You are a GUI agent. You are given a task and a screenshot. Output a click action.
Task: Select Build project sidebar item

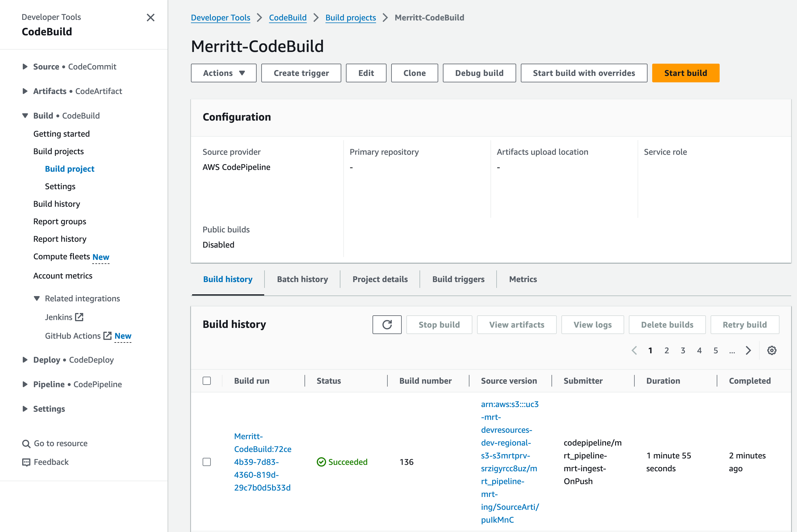point(69,169)
